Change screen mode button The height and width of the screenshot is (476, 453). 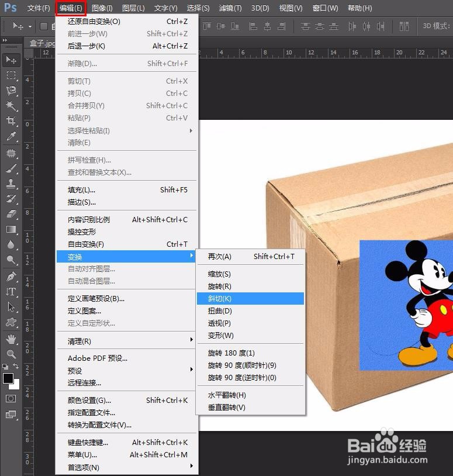[11, 415]
